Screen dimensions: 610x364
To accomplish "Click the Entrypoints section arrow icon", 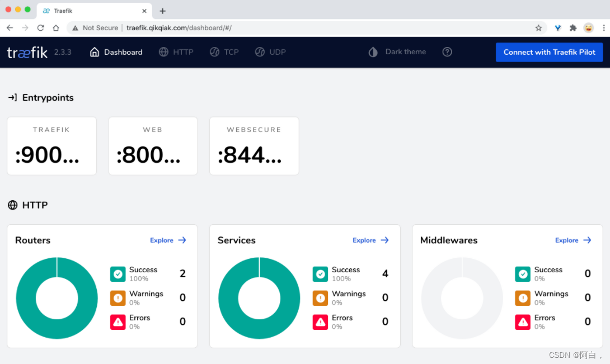I will point(12,98).
